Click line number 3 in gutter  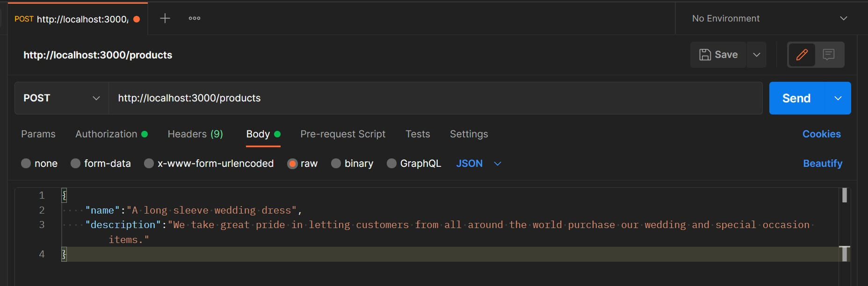point(42,225)
